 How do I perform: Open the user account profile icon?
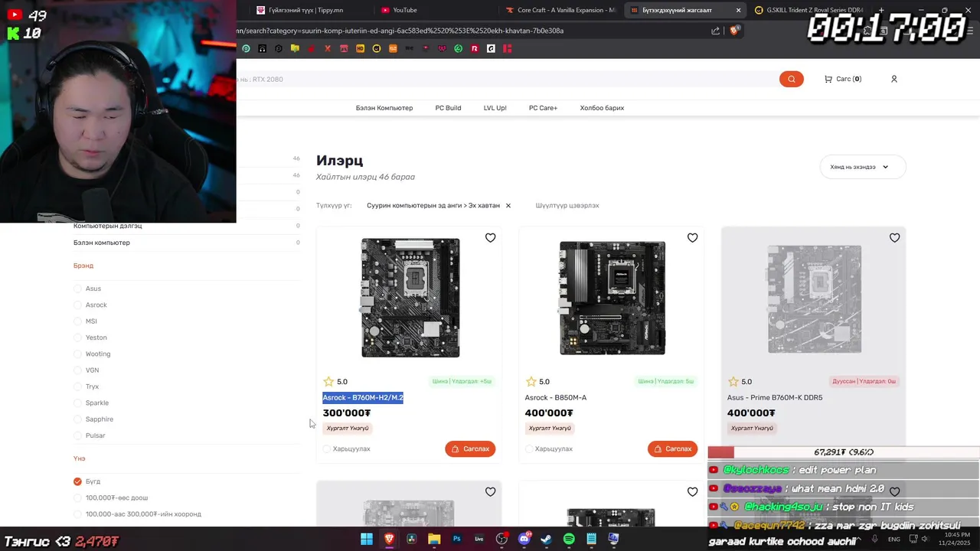(893, 79)
